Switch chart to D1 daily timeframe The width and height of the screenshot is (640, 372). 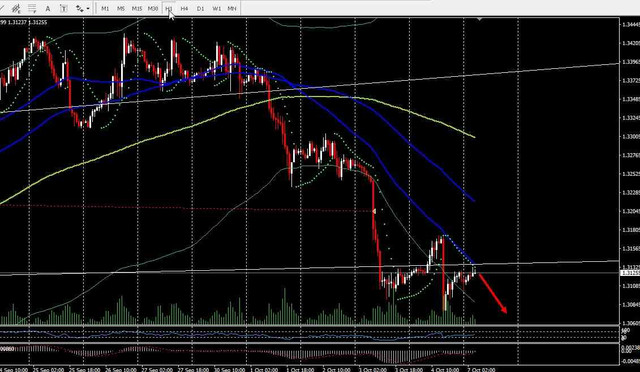click(x=200, y=9)
